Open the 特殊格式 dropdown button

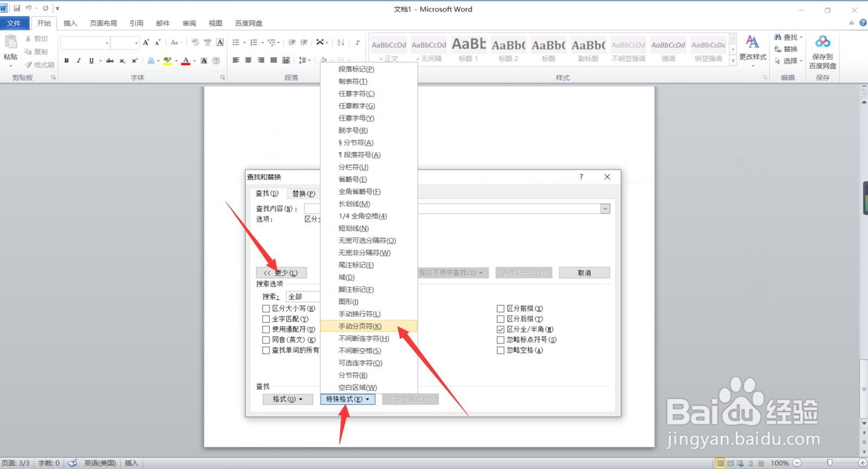348,399
